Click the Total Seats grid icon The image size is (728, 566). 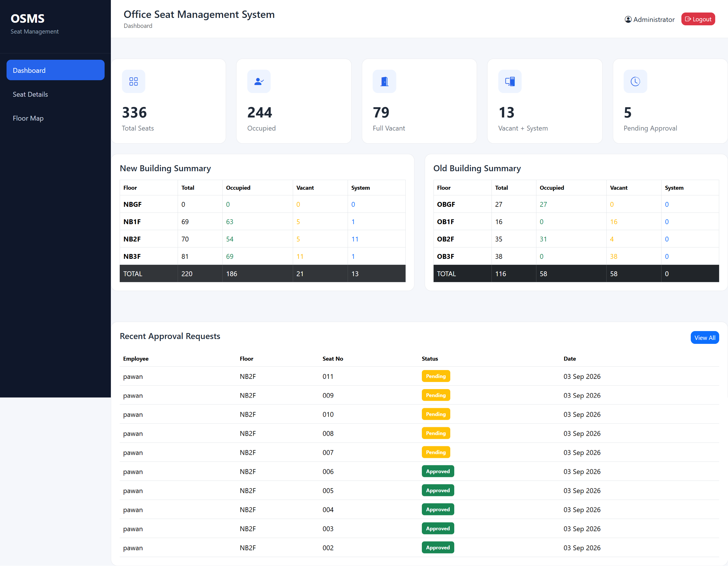(x=133, y=81)
